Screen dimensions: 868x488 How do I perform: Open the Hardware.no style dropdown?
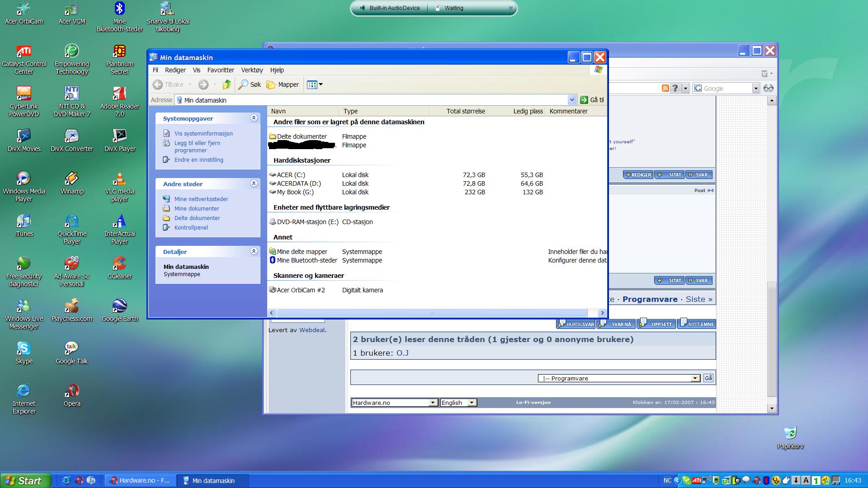point(394,403)
